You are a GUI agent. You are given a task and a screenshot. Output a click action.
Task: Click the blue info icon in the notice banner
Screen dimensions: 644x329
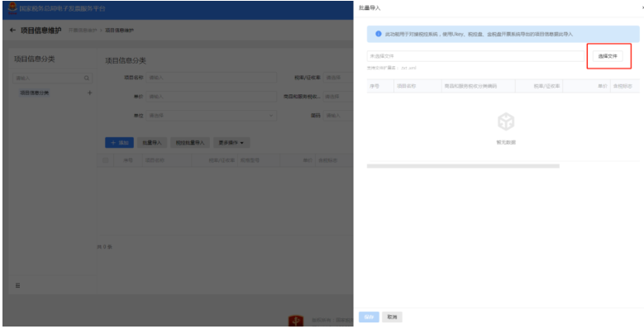coord(379,34)
